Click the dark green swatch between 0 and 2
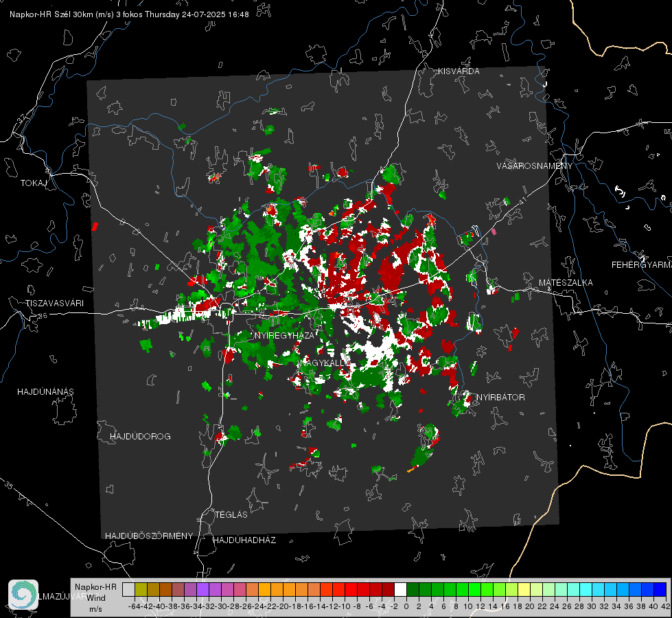The image size is (672, 618). 413,589
